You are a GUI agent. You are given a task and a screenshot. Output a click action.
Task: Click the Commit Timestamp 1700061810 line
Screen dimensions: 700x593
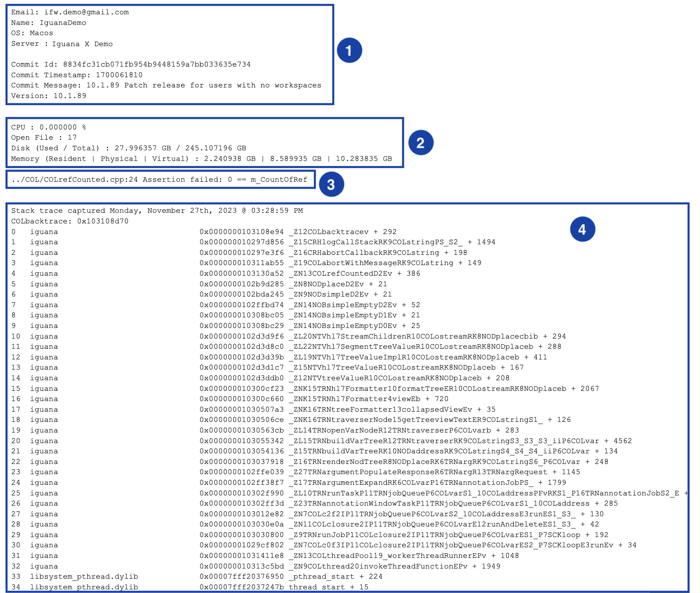[77, 75]
